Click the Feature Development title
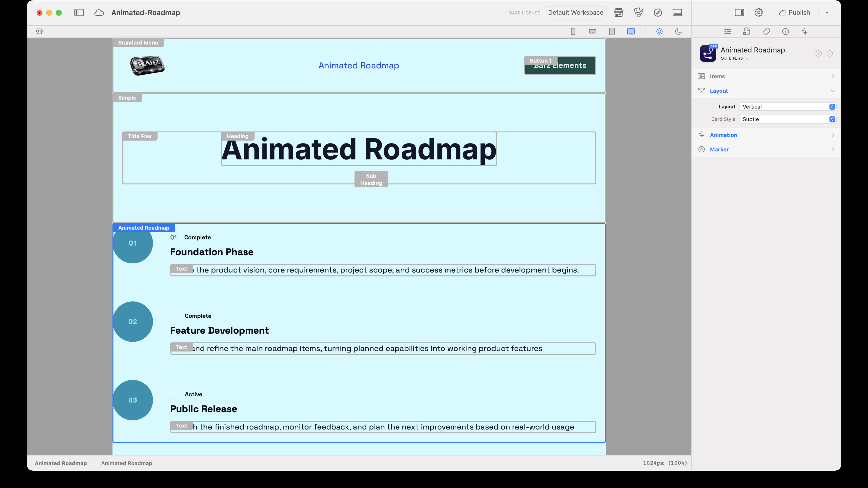Viewport: 868px width, 488px height. click(219, 331)
